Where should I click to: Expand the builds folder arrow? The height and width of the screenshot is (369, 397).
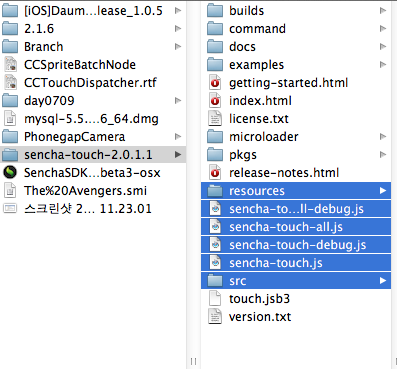(383, 11)
